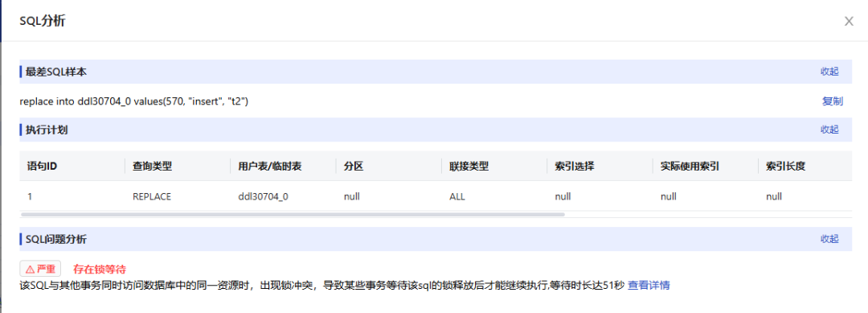The width and height of the screenshot is (868, 313).
Task: Click the lock conflict description sentence
Action: [322, 286]
